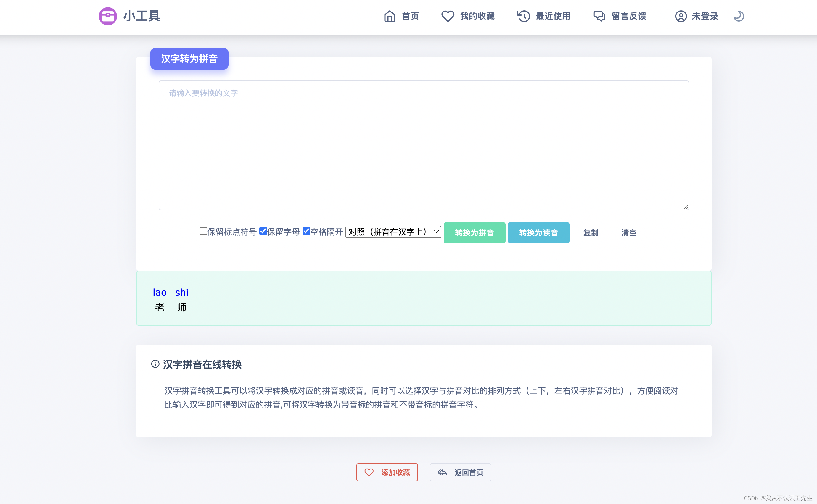Uncheck the 保留字母 checkbox

click(x=263, y=231)
